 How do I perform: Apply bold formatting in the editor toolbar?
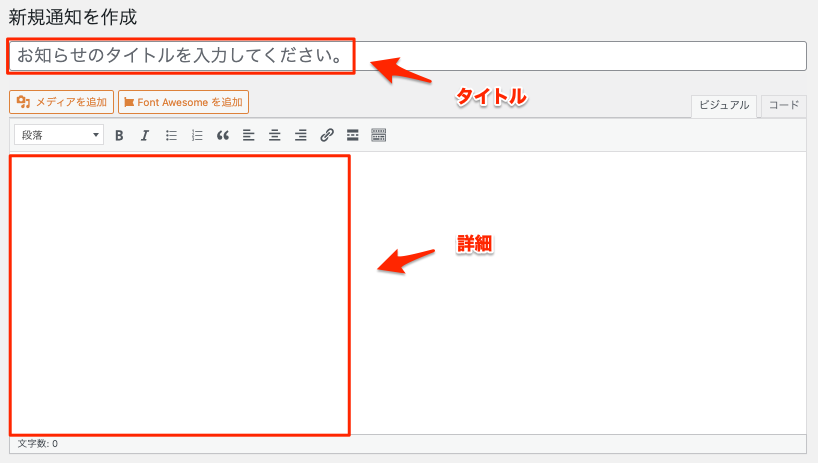pyautogui.click(x=119, y=135)
